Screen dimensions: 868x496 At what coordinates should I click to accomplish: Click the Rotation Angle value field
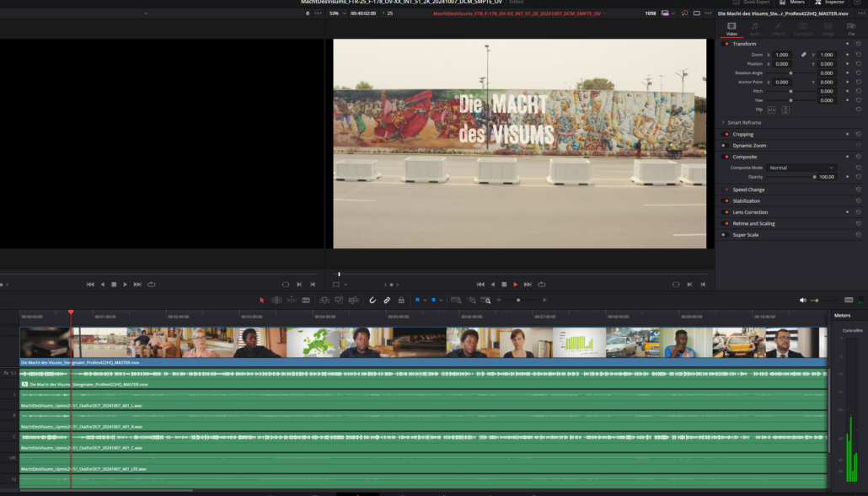pyautogui.click(x=827, y=73)
